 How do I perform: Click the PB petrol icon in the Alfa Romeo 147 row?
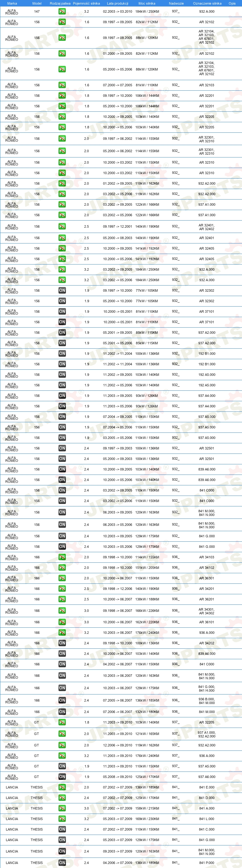coord(62,11)
